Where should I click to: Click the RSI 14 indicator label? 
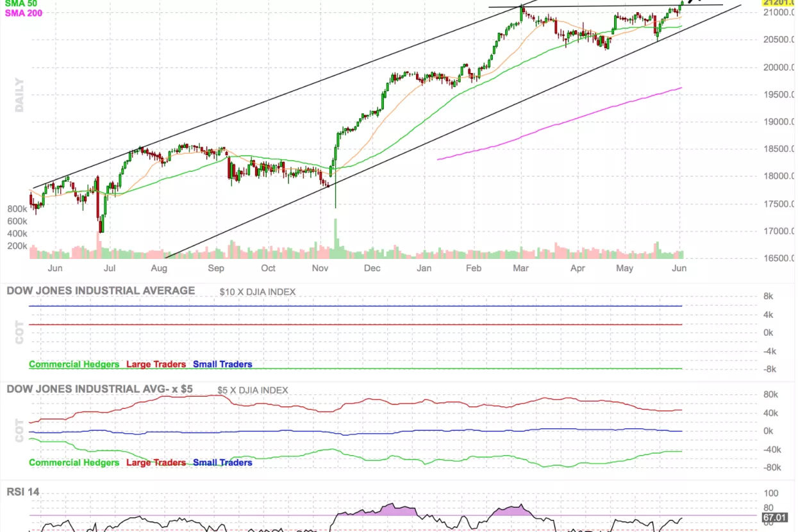(x=23, y=492)
